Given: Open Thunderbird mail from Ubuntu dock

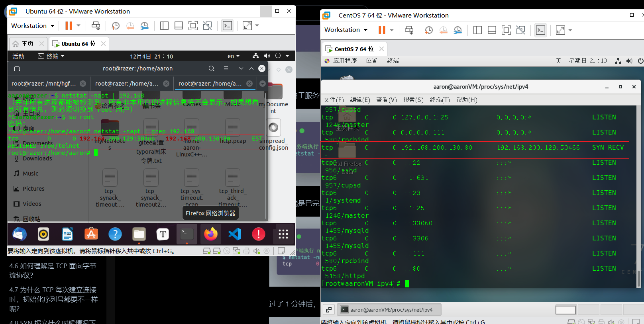Looking at the screenshot, I should pyautogui.click(x=20, y=234).
